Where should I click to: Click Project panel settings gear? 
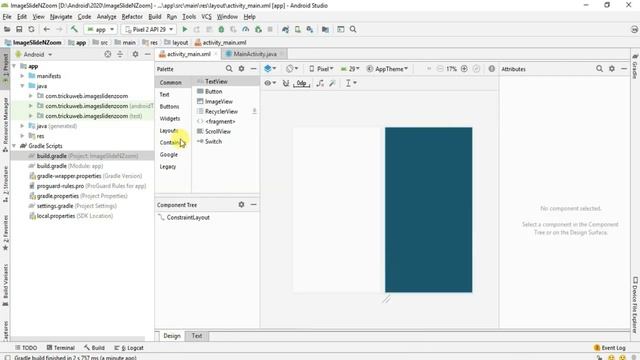(x=135, y=54)
